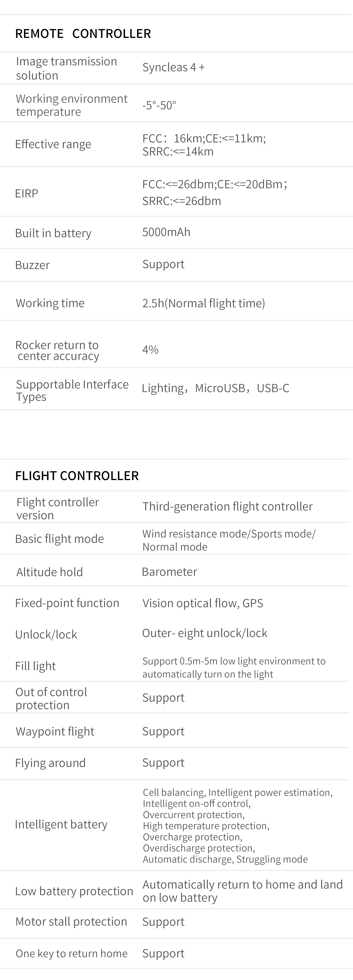
Task: Click the Lighting, MicroUSB, USB-C interface text
Action: 215,388
